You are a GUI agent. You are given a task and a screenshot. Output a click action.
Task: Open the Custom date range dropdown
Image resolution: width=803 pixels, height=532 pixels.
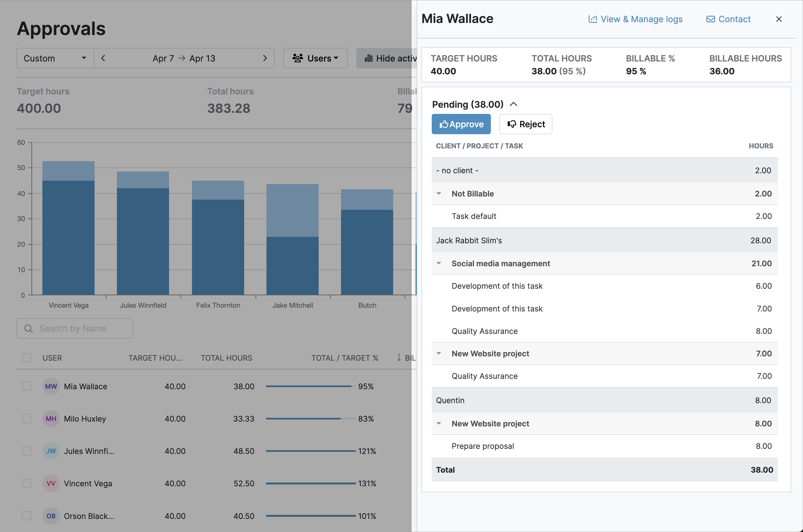(x=54, y=58)
